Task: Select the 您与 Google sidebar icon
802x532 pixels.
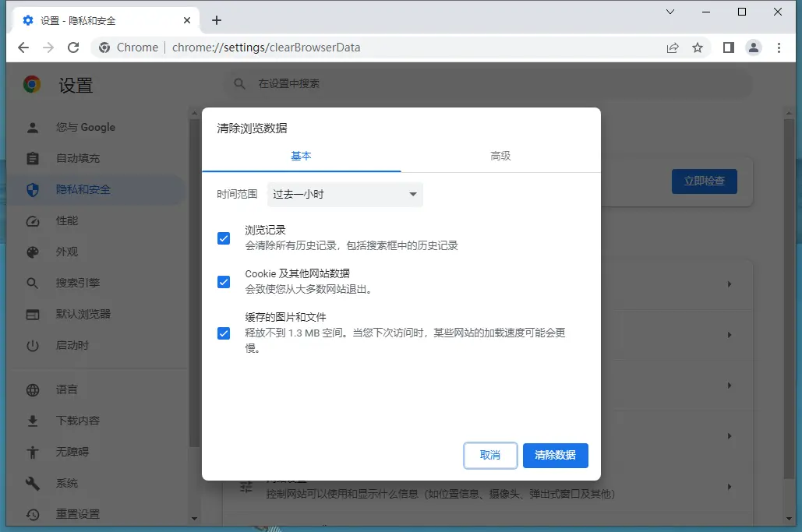Action: pos(32,127)
